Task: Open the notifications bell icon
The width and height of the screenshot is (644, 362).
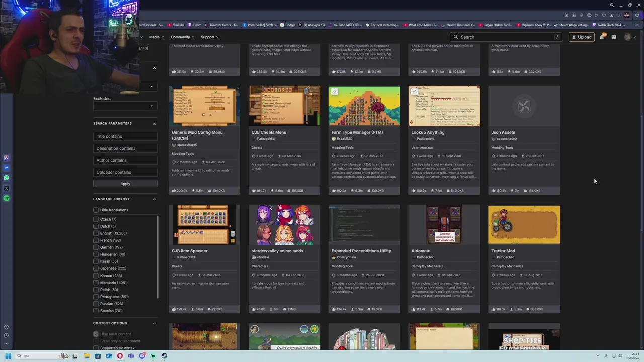Action: (x=602, y=37)
